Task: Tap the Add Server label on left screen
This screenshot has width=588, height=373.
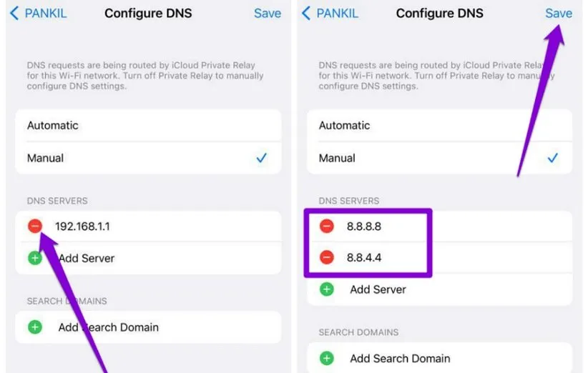Action: pos(87,258)
